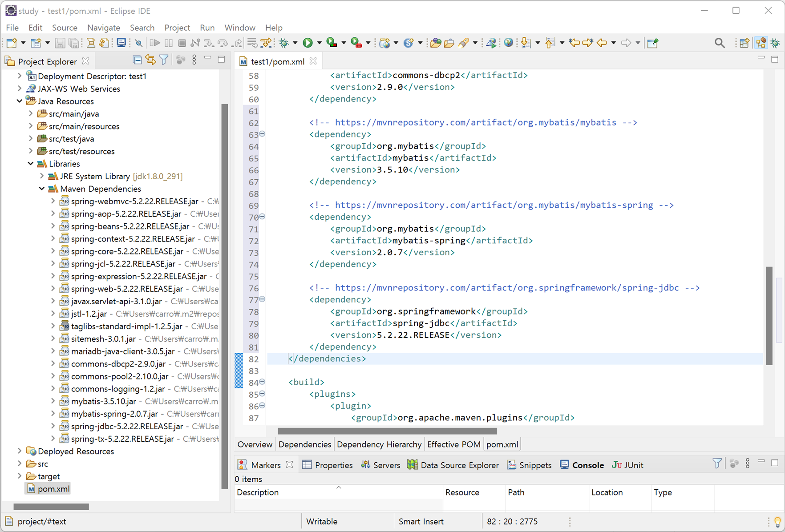
Task: Toggle fold on line 63 dependency
Action: (263, 134)
